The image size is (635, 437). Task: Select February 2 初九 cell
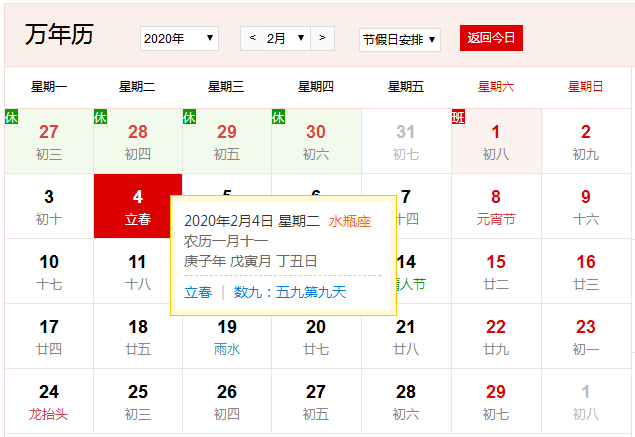point(586,141)
